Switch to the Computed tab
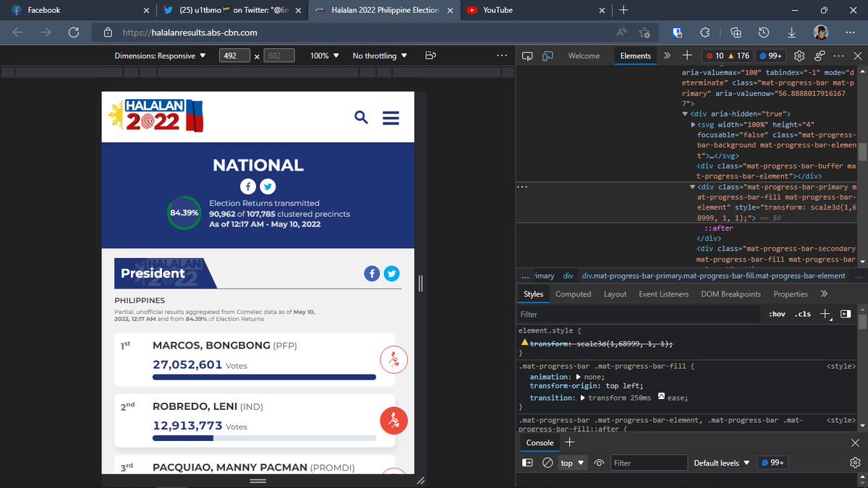The height and width of the screenshot is (488, 868). tap(574, 294)
